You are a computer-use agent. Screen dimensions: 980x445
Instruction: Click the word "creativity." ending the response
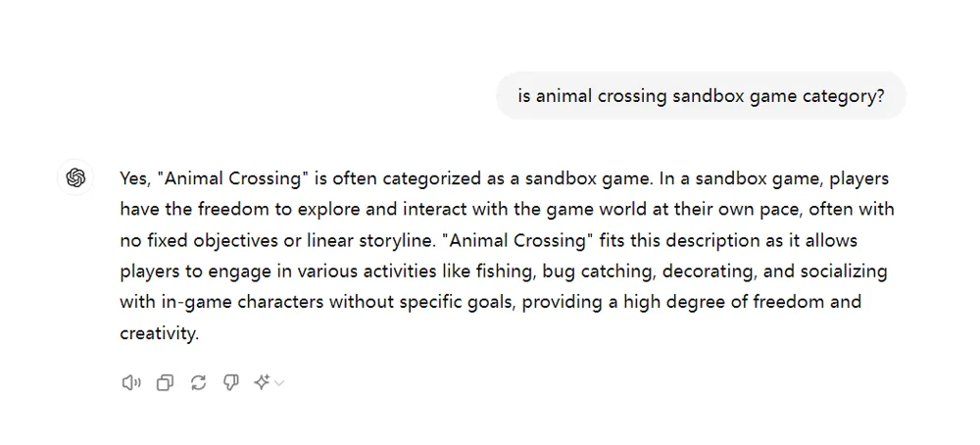160,333
